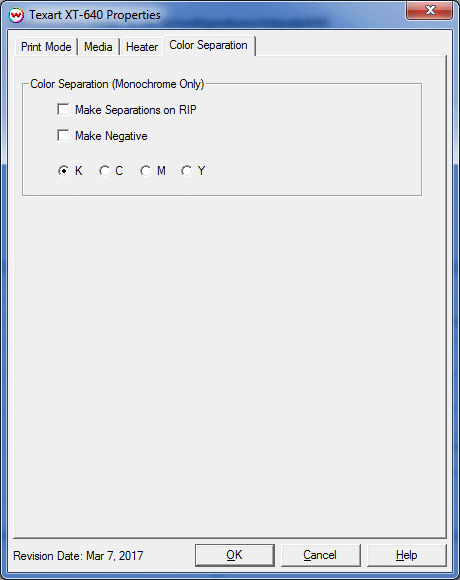Pick the M channel radio button
Screen dimensions: 460x580
click(146, 171)
